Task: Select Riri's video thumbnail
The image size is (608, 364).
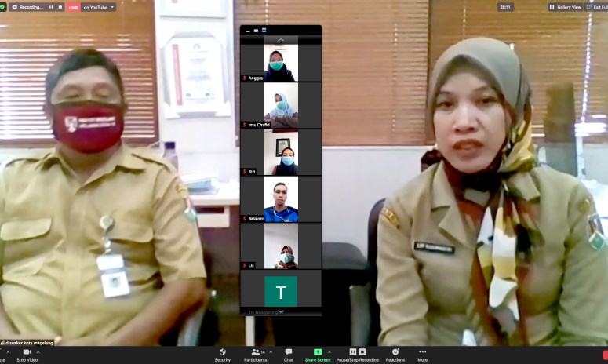Action: click(281, 152)
